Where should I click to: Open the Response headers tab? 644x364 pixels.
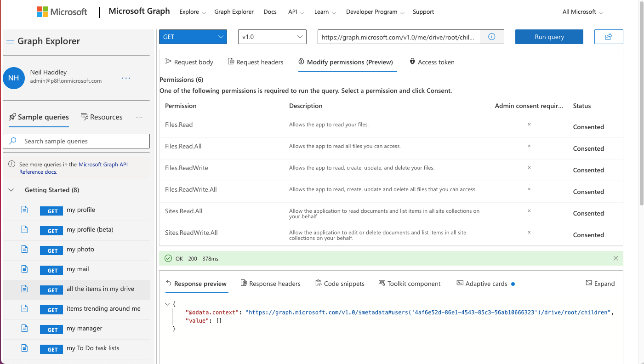(270, 284)
